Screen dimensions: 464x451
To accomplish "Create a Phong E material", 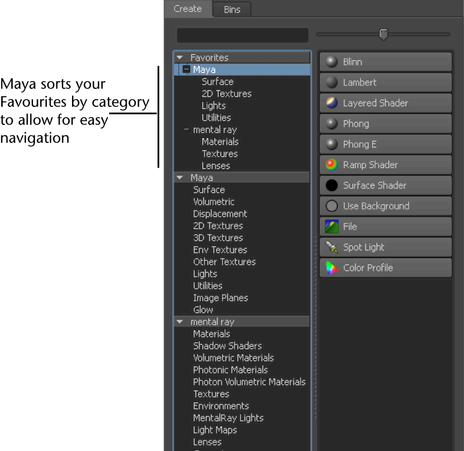I will pos(386,144).
